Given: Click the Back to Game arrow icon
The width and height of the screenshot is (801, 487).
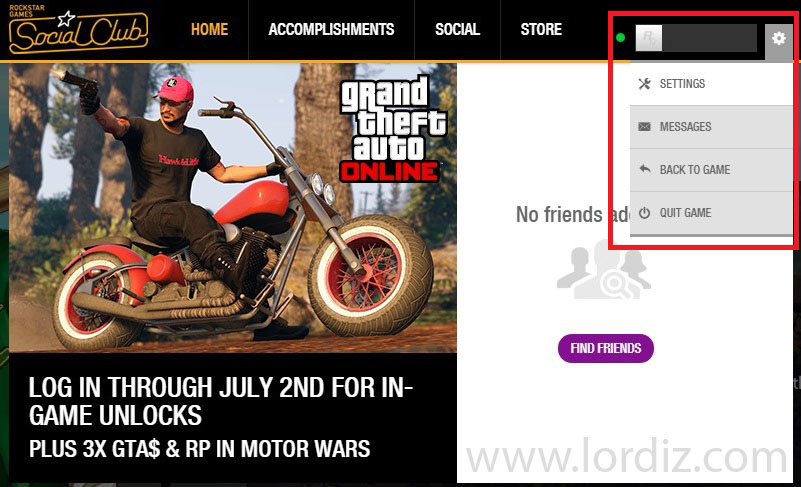Looking at the screenshot, I should [x=645, y=169].
